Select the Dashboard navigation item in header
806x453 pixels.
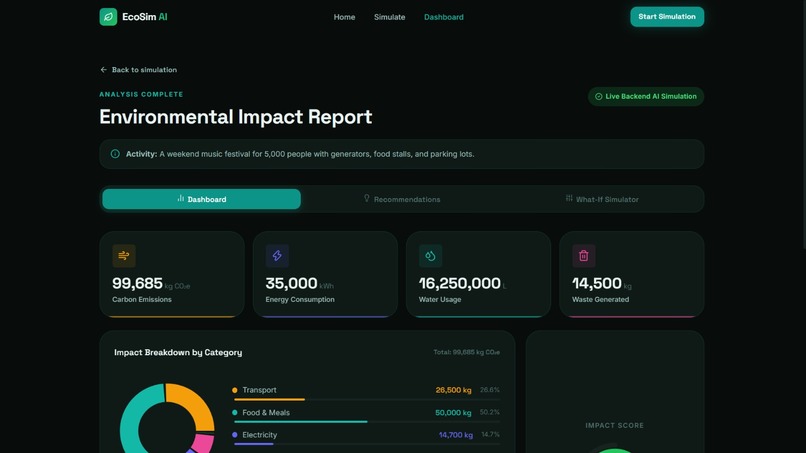[444, 17]
